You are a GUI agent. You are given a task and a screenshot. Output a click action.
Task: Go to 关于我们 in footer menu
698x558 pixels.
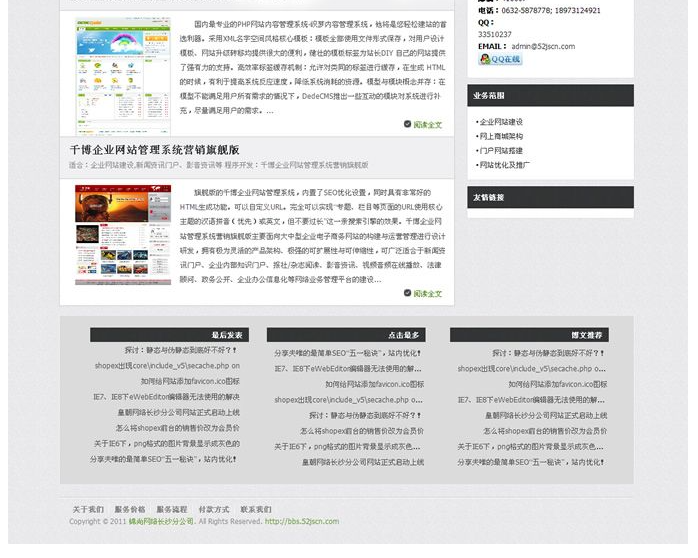click(88, 509)
